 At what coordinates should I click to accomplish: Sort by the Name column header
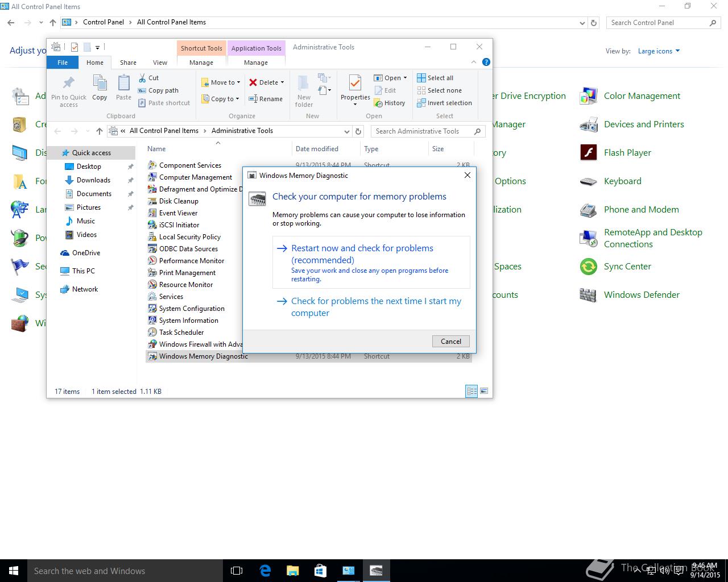pos(156,149)
